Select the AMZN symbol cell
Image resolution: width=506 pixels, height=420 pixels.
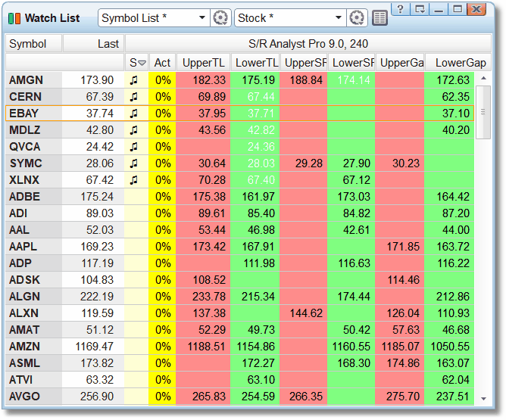[x=33, y=347]
